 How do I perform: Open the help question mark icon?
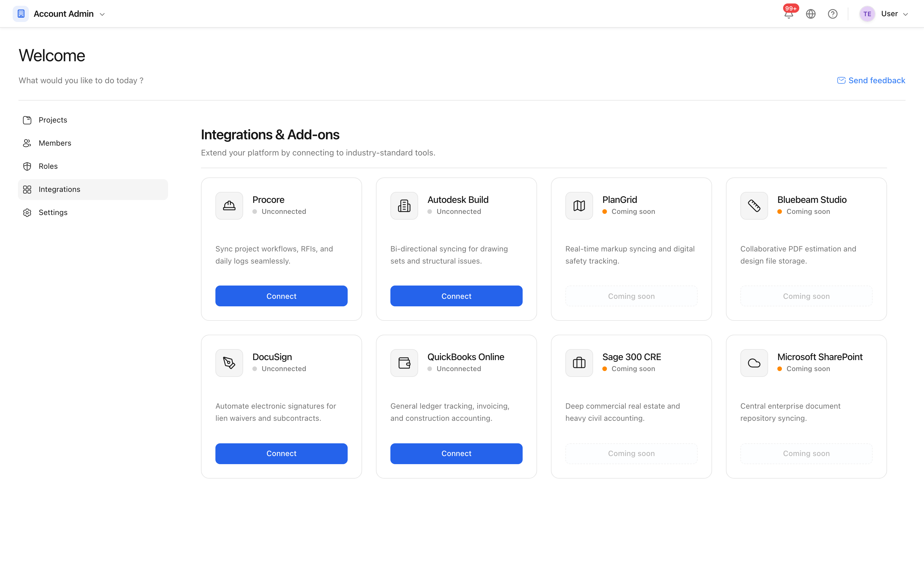coord(832,14)
